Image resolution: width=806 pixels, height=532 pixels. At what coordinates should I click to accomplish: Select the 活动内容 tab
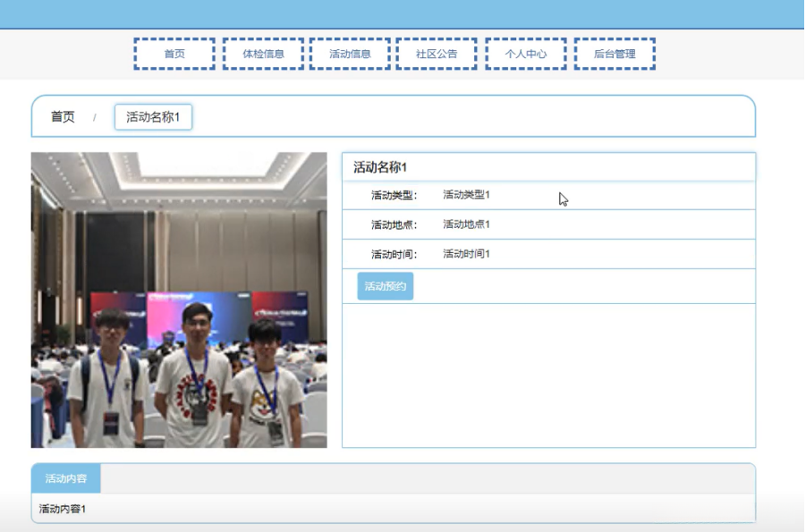(66, 478)
